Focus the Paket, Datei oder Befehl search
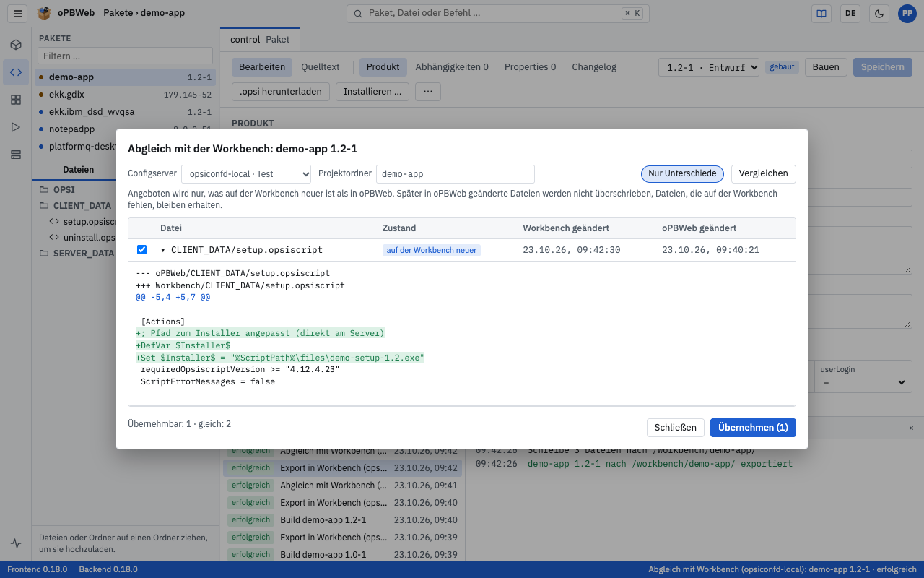Viewport: 924px width, 578px height. (498, 13)
